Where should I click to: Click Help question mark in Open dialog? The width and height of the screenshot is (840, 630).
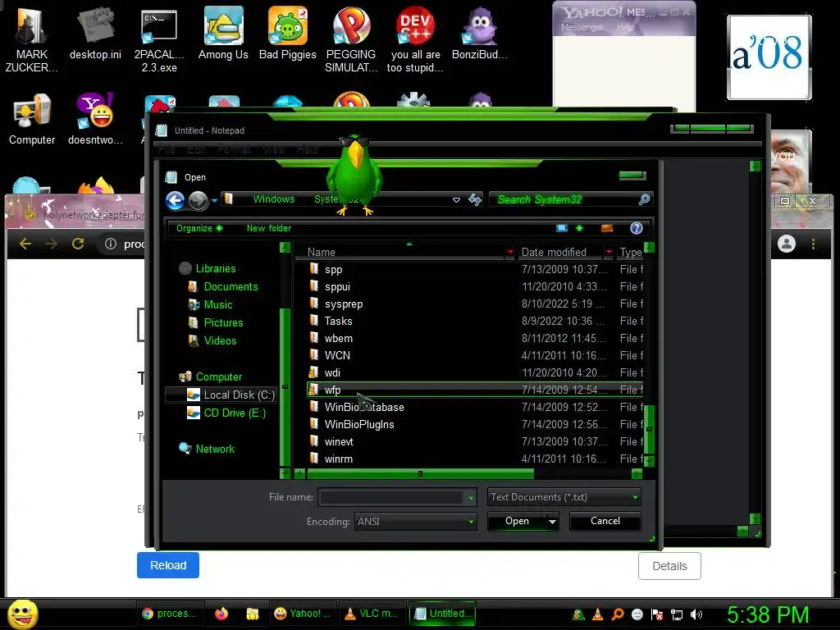click(x=636, y=228)
